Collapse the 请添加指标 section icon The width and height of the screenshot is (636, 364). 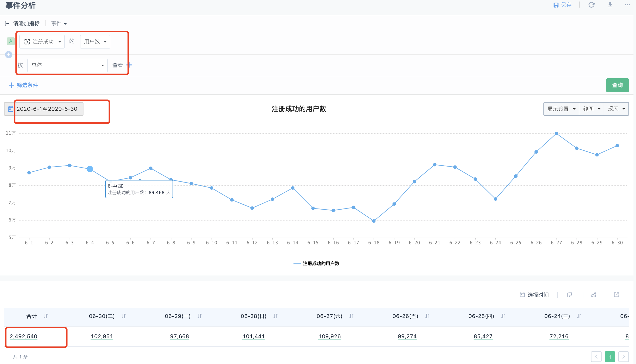click(8, 24)
